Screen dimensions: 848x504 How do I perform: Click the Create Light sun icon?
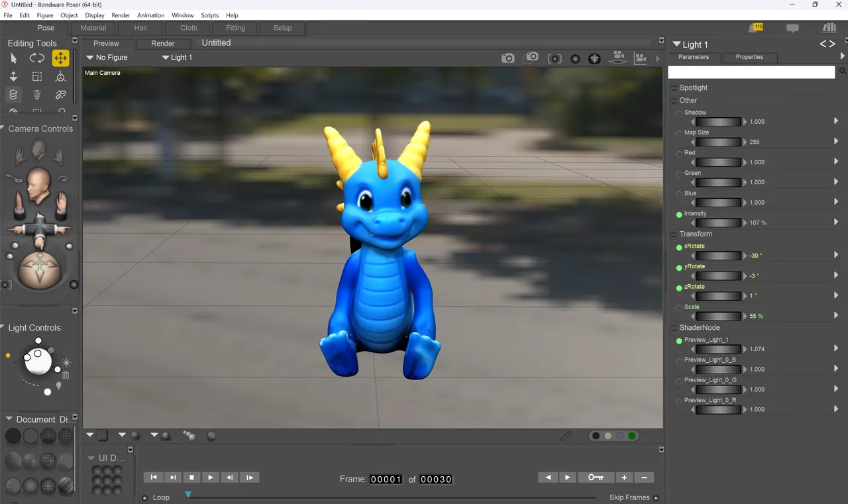(66, 363)
